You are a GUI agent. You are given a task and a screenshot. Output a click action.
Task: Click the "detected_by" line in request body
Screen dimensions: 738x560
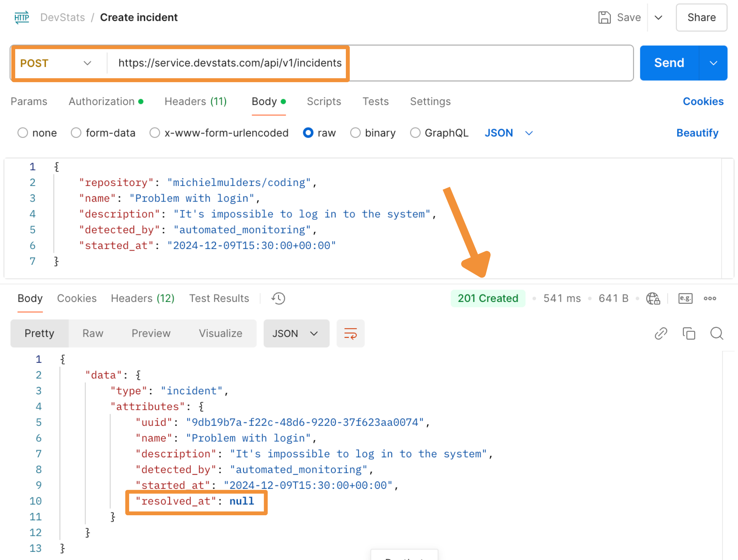click(198, 230)
